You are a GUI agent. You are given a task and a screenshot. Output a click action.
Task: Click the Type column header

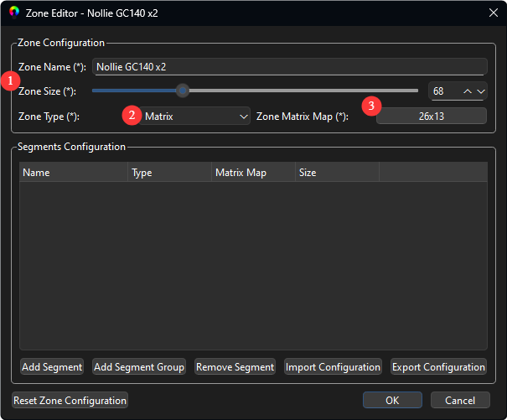[x=170, y=173]
